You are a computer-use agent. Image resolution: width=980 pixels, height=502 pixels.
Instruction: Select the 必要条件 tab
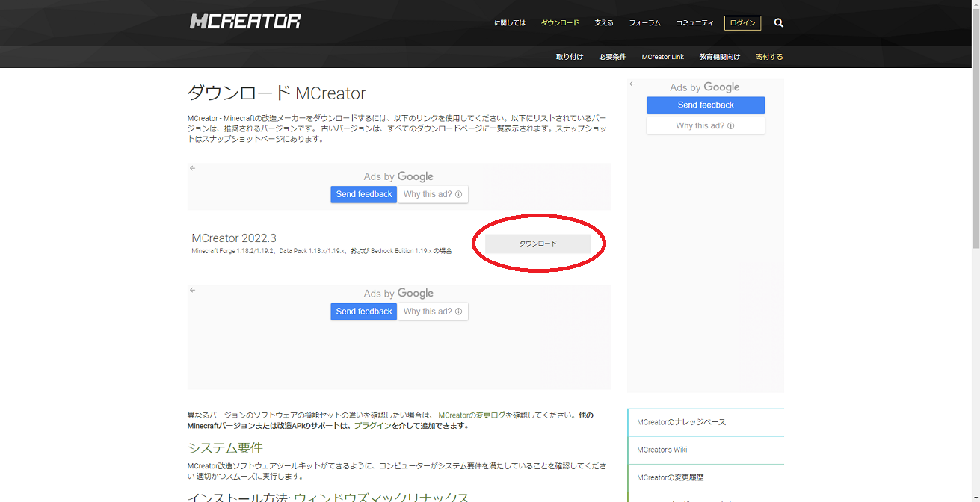point(612,56)
